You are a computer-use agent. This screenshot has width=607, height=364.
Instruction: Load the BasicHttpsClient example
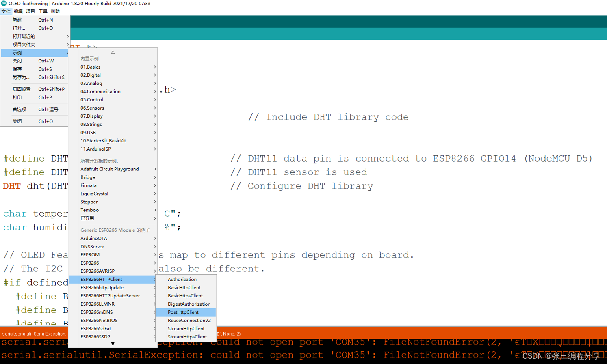[186, 296]
